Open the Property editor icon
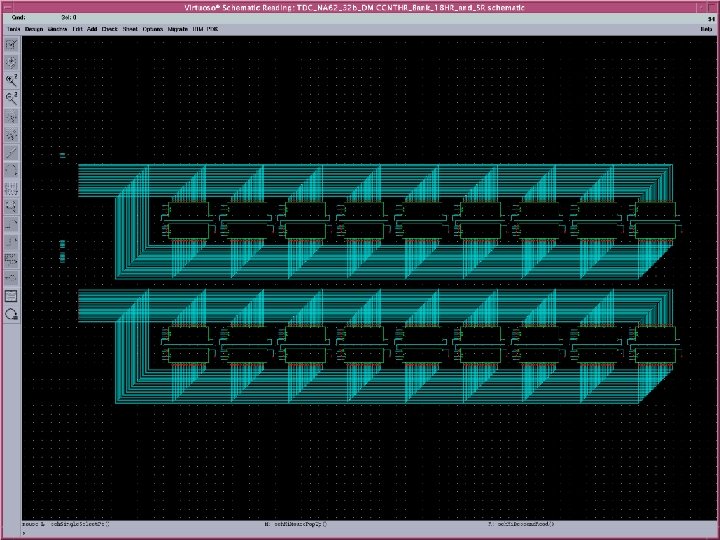 11,187
